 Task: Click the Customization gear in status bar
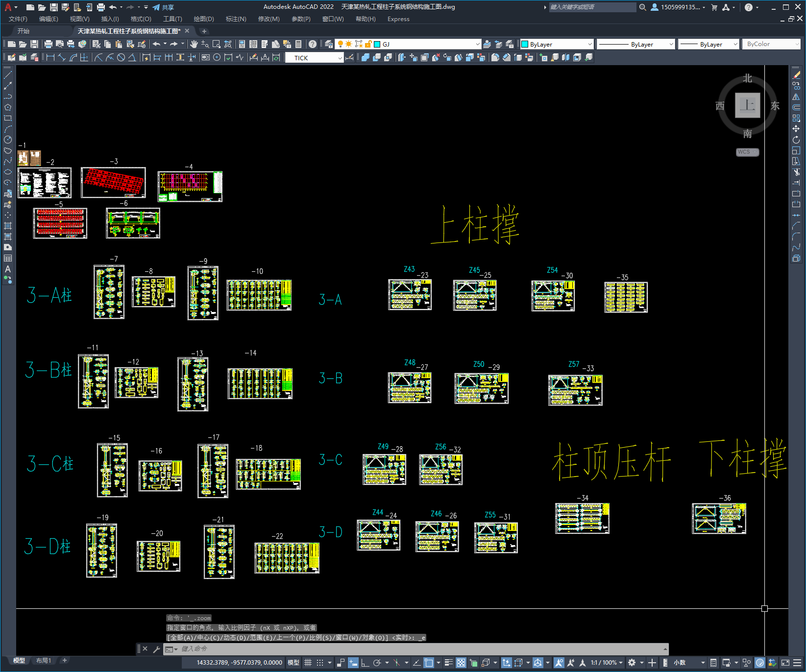click(632, 663)
